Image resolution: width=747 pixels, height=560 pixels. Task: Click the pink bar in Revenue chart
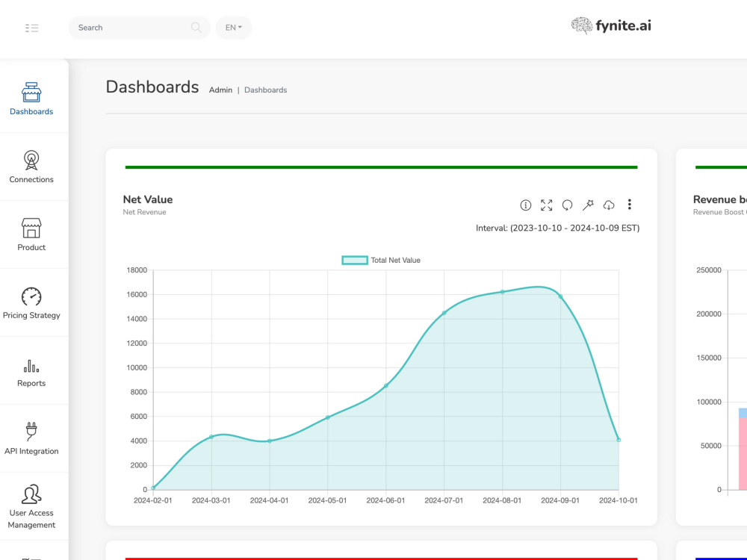click(x=743, y=454)
